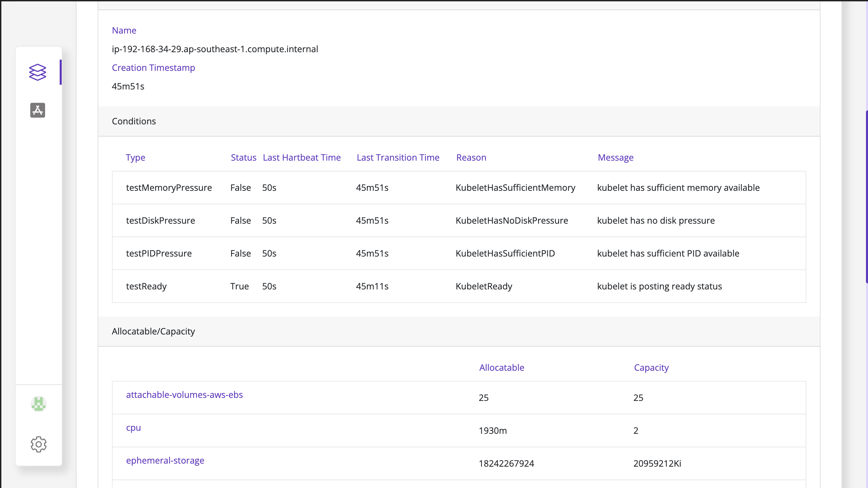Click the Last Transition Time column header
The height and width of the screenshot is (488, 868).
pos(398,158)
